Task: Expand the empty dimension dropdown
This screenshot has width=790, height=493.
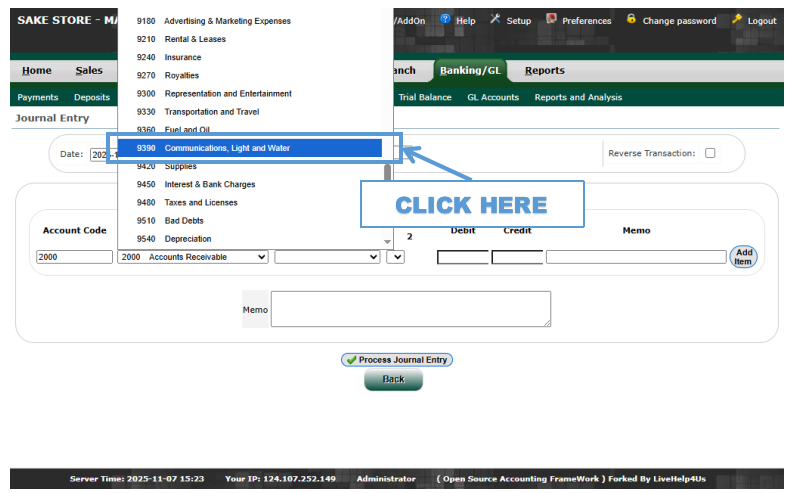Action: (327, 257)
